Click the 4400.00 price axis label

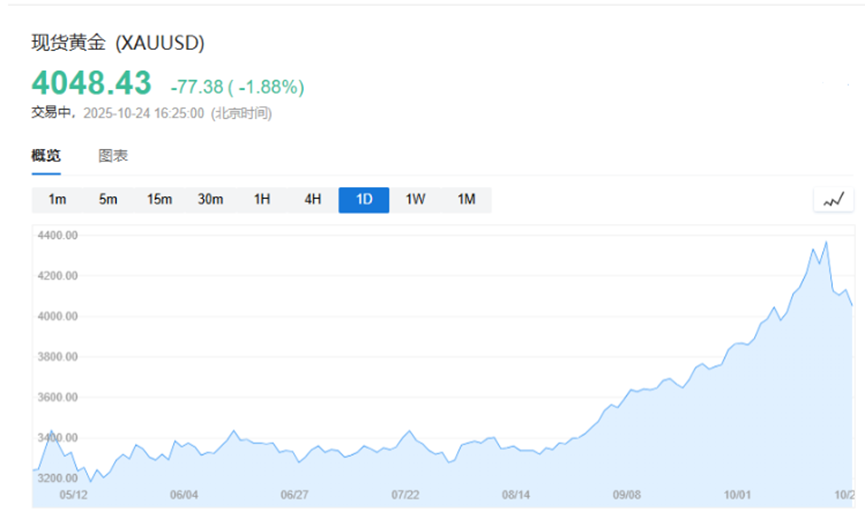point(57,235)
